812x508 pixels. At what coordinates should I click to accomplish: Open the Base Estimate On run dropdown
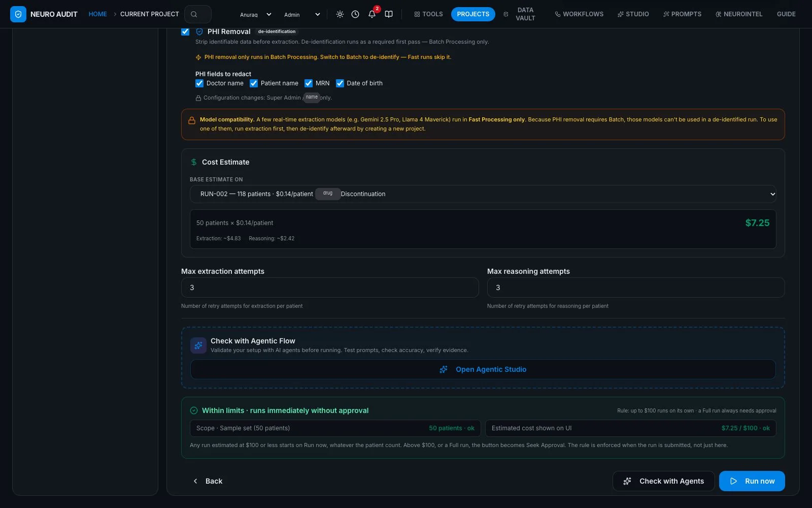(483, 194)
